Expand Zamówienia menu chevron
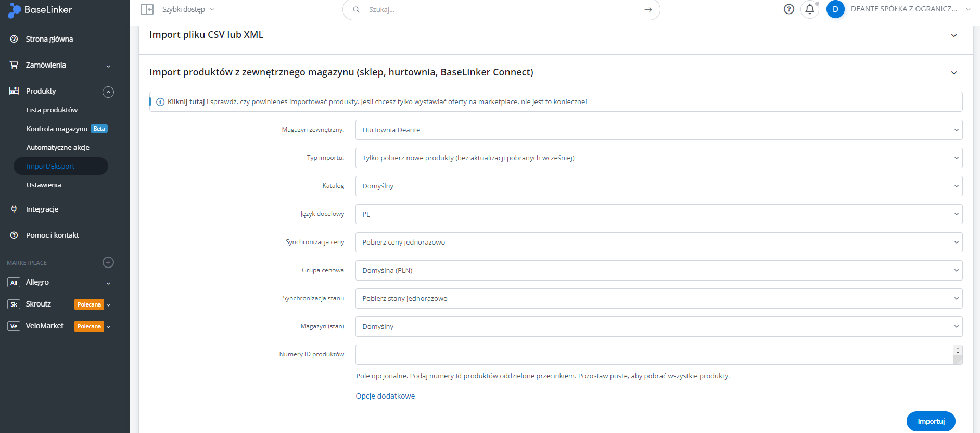980x433 pixels. point(108,66)
